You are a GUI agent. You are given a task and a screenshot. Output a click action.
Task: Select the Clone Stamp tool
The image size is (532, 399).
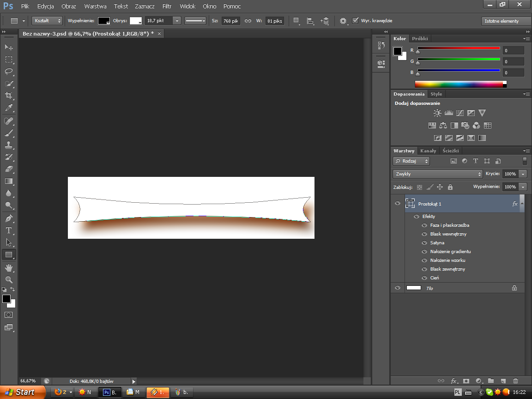click(9, 145)
